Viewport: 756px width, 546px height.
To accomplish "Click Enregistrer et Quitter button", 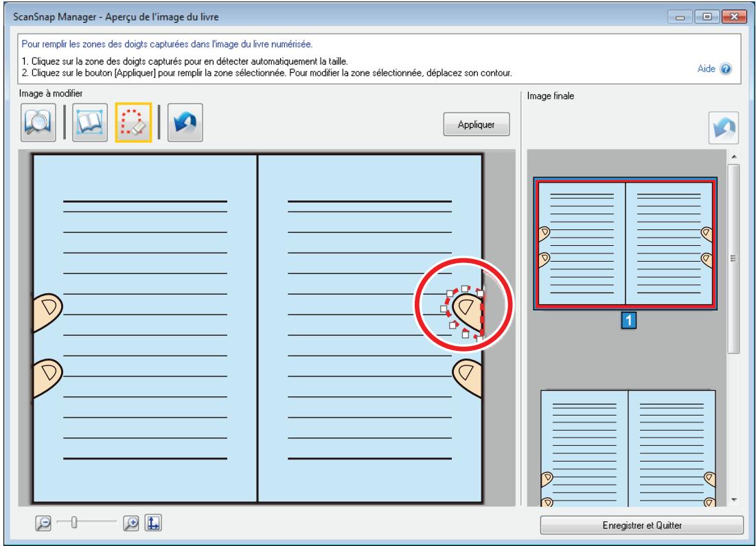I will point(642,525).
